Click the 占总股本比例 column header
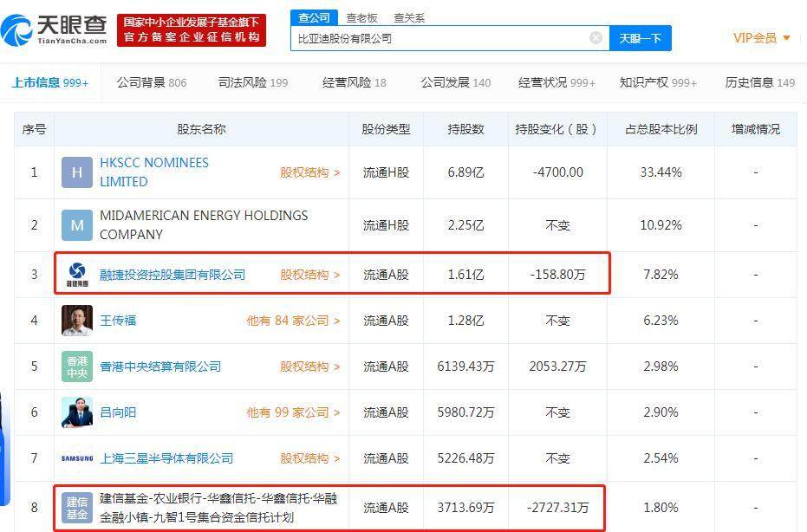 pos(661,129)
